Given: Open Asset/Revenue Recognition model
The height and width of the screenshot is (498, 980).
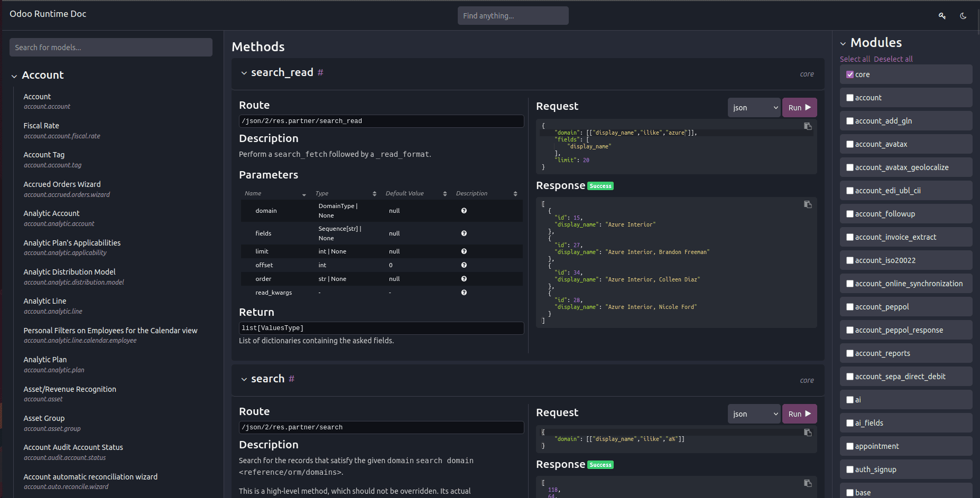Looking at the screenshot, I should tap(70, 394).
